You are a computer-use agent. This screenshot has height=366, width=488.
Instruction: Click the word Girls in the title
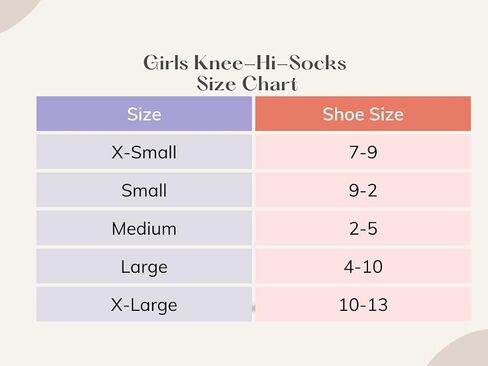coord(166,62)
